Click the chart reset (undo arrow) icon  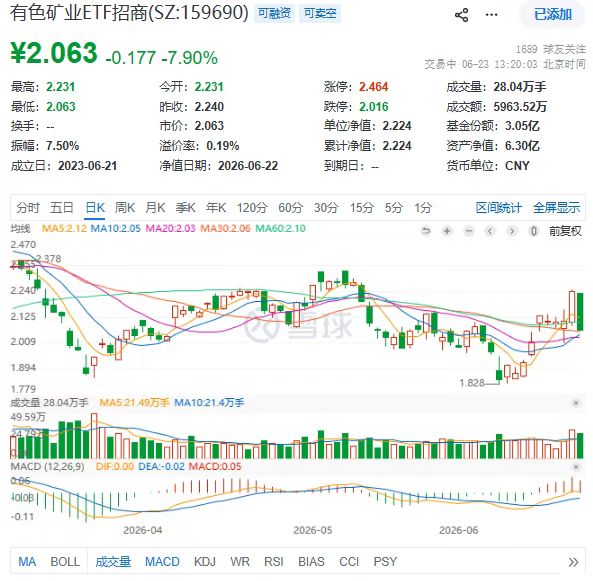(426, 231)
